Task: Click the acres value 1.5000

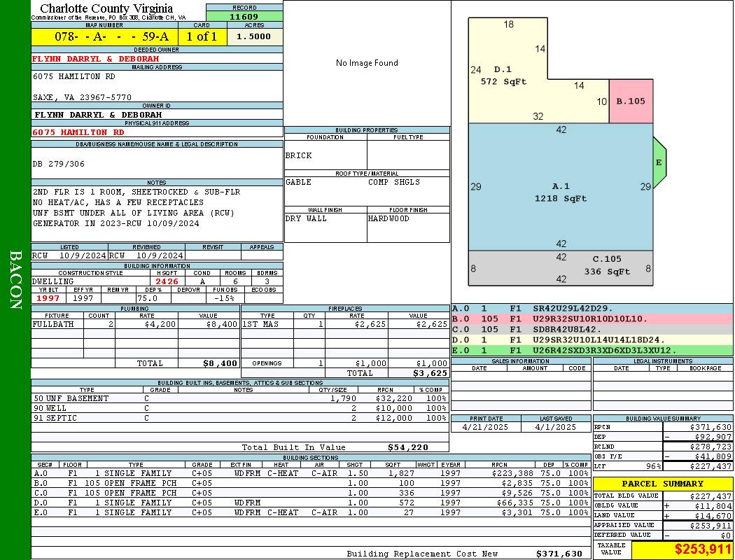Action: (x=254, y=36)
